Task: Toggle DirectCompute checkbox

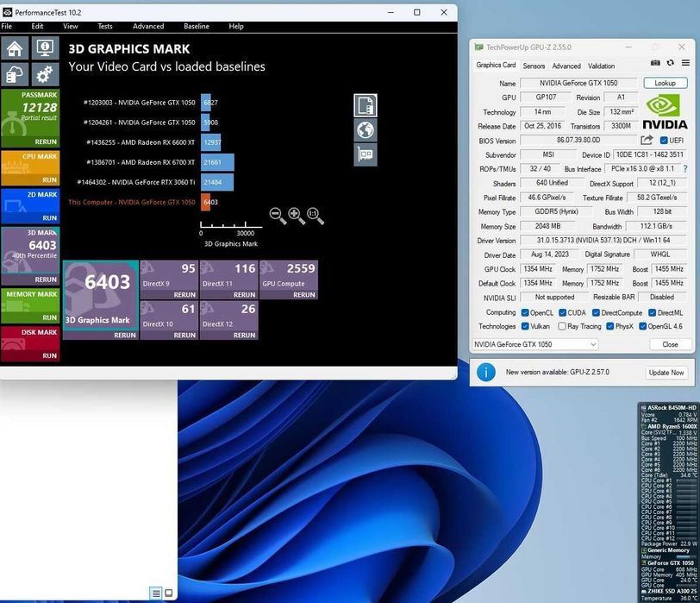Action: click(596, 312)
